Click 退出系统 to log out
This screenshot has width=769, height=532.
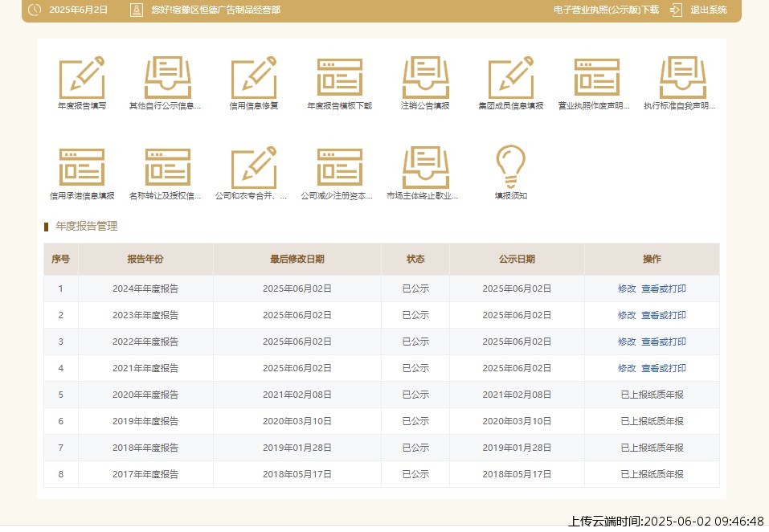(709, 10)
